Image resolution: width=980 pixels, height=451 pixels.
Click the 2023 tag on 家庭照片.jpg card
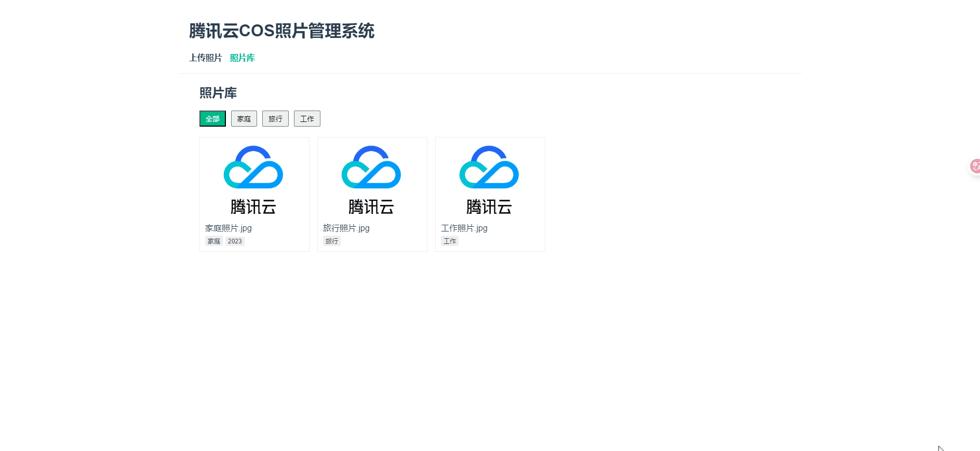(235, 241)
